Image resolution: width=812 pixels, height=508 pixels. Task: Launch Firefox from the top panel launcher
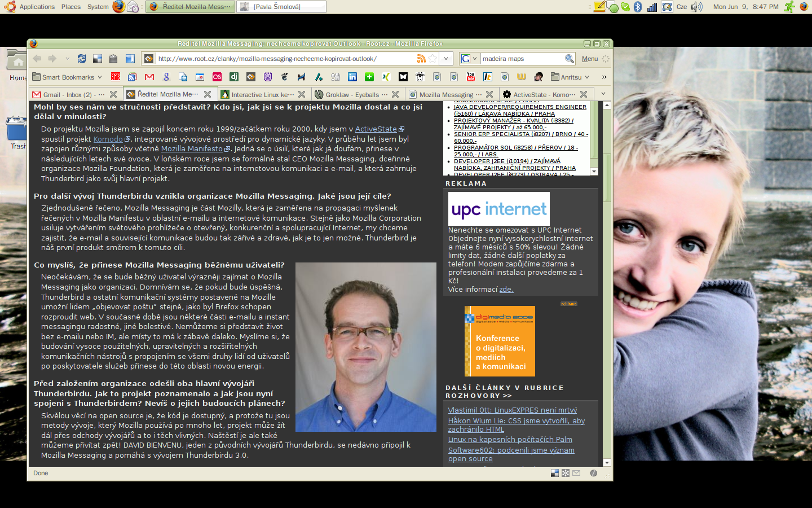click(x=118, y=7)
